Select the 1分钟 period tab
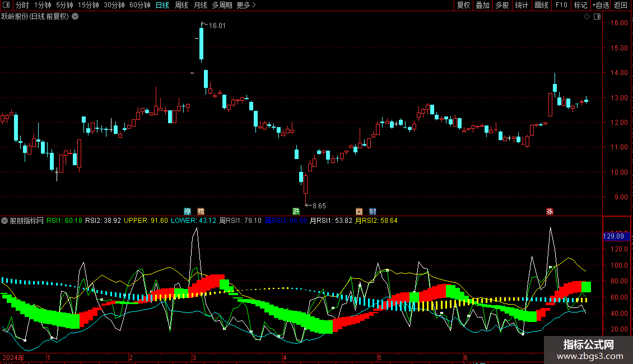Screen dimensions: 633x364 click(43, 5)
